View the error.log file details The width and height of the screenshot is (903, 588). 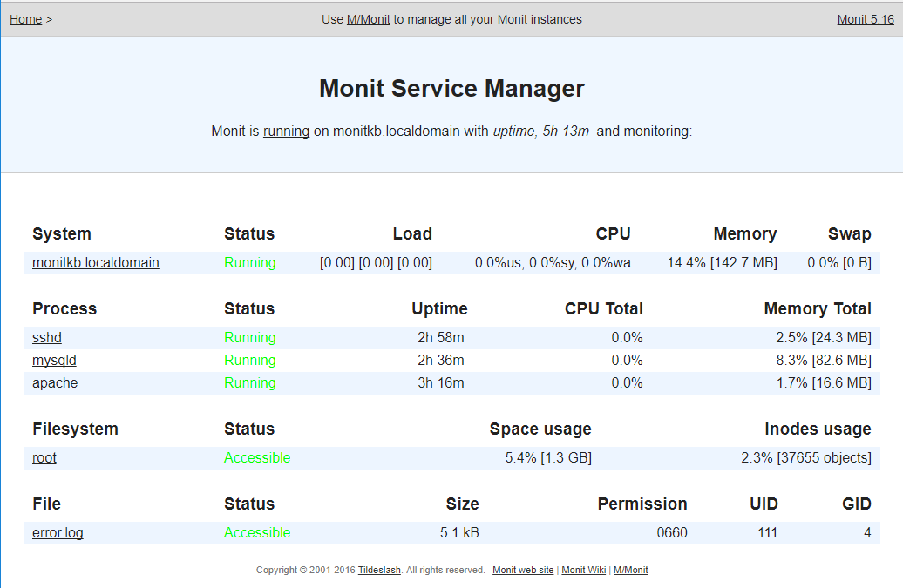pyautogui.click(x=58, y=532)
